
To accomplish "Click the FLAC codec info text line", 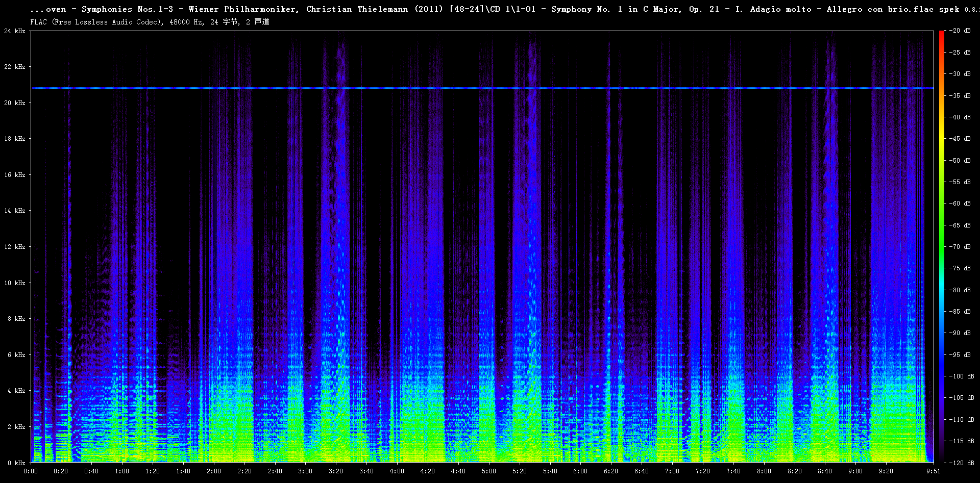I will [x=150, y=22].
